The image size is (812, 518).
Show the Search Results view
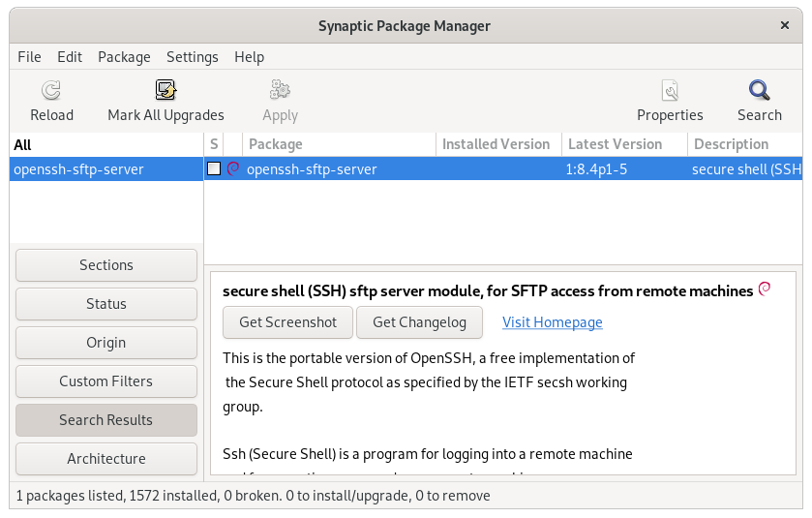(x=106, y=420)
